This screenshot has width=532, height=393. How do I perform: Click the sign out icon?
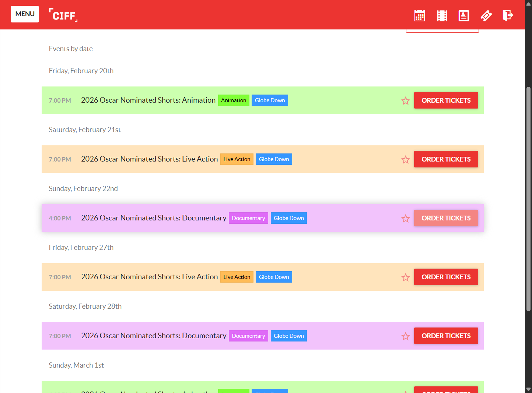[508, 15]
